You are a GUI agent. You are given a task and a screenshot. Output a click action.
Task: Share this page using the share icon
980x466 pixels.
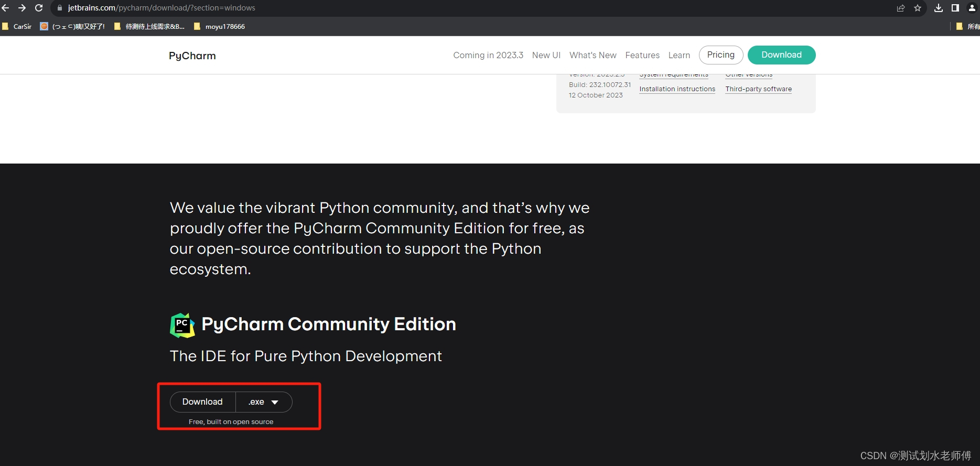(x=901, y=8)
